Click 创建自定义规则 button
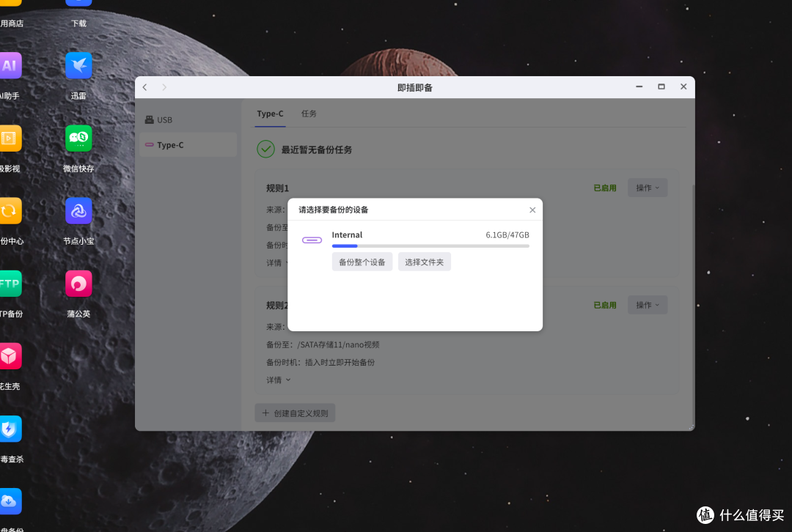The height and width of the screenshot is (532, 792). point(295,413)
